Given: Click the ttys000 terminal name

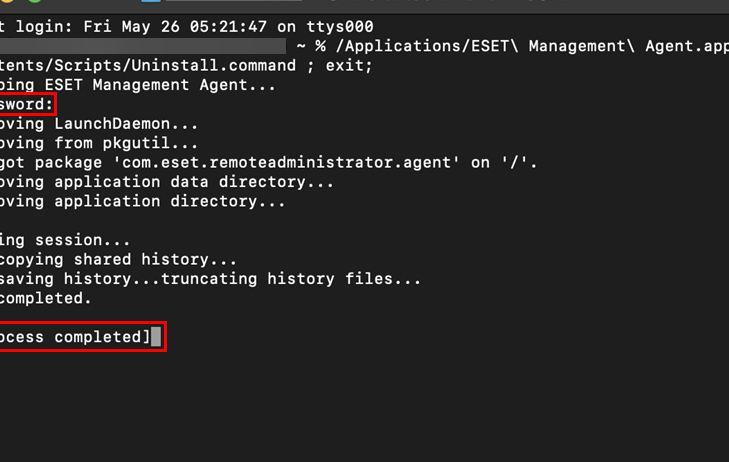Looking at the screenshot, I should (x=339, y=27).
